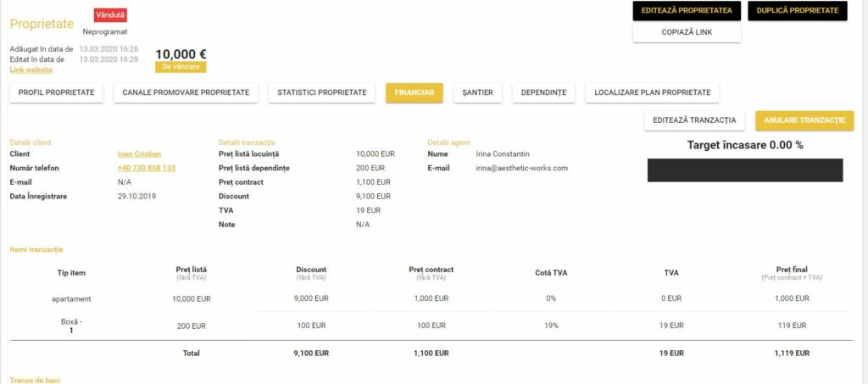Viewport: 868px width, 384px height.
Task: Switch to Localizare Plan Proprietate tab
Action: click(652, 92)
